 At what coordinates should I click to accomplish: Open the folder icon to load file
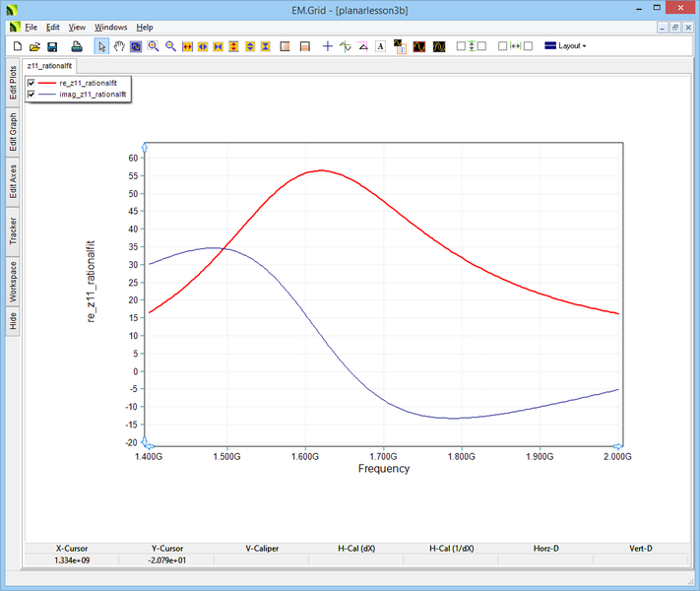click(34, 46)
